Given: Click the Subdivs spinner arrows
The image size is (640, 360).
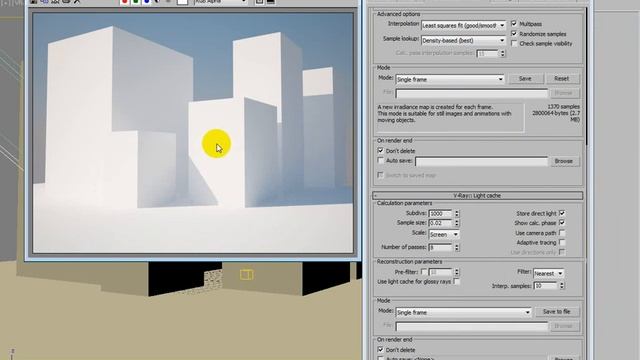Looking at the screenshot, I should 457,213.
